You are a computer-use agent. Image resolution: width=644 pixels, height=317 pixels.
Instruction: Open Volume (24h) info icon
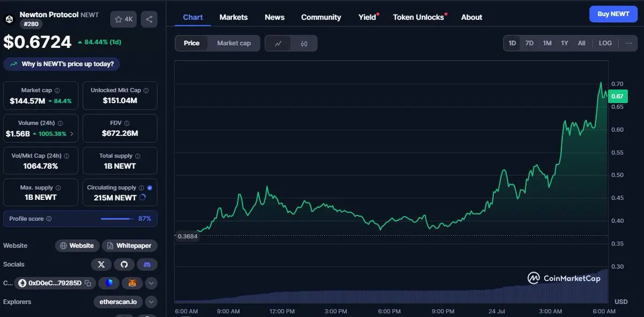click(61, 123)
